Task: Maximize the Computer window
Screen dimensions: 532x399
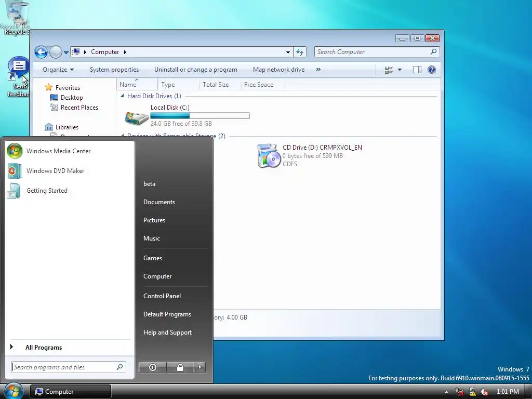Action: [417, 38]
